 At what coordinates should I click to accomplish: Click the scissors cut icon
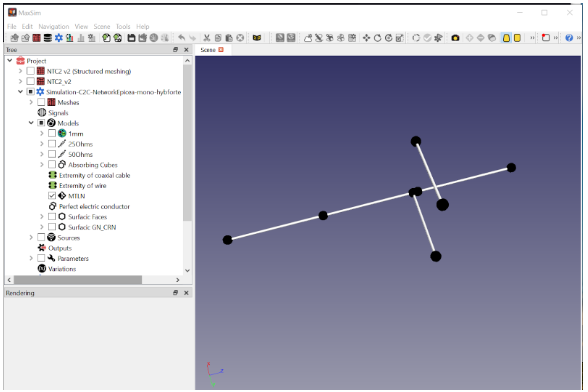click(x=207, y=38)
